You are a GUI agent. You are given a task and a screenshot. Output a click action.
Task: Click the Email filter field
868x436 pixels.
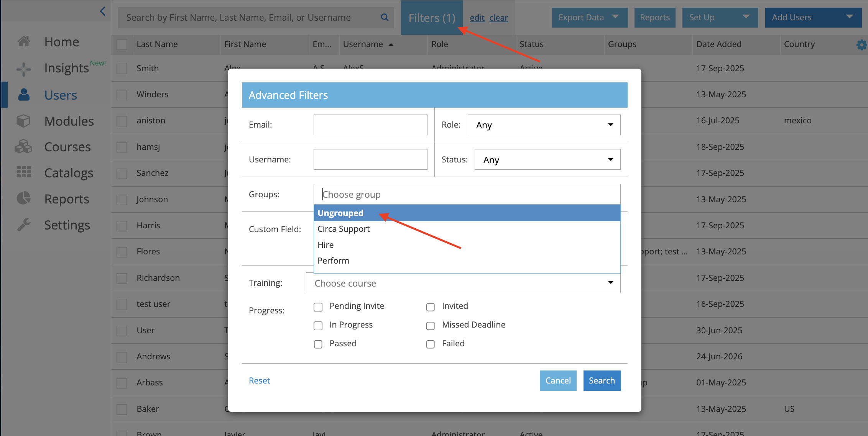click(370, 125)
